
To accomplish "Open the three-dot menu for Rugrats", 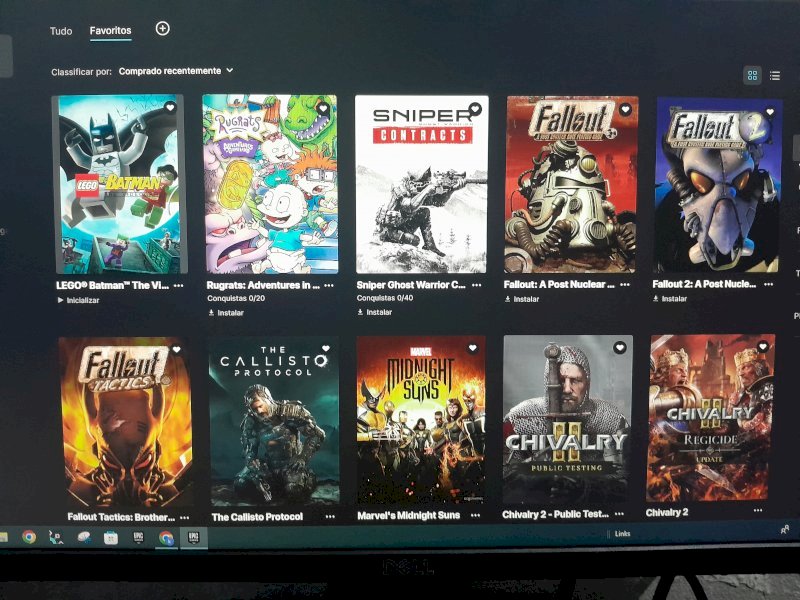I will point(329,285).
